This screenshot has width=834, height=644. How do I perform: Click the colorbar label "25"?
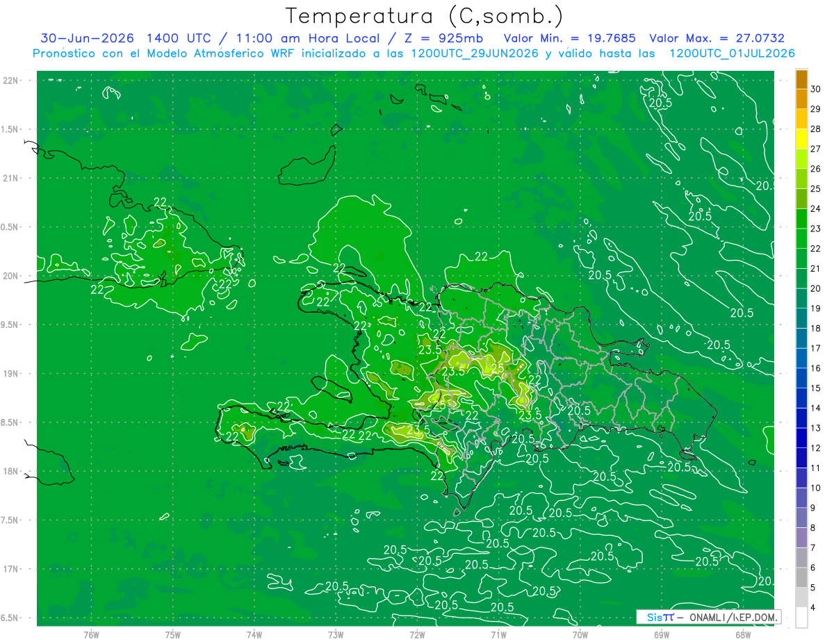[816, 189]
